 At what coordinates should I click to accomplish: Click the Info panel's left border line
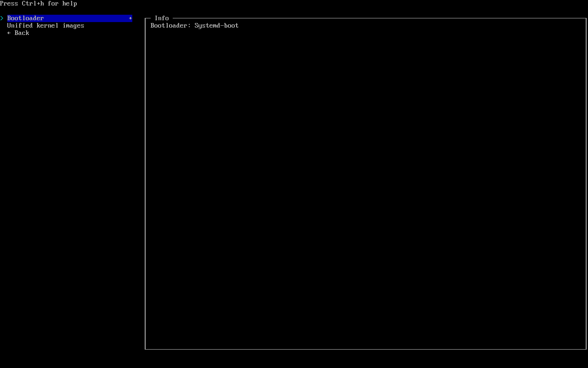[x=145, y=184]
